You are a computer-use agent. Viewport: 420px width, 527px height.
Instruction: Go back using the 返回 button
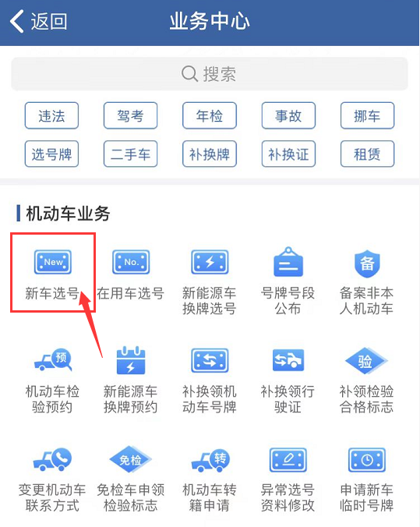[x=39, y=21]
